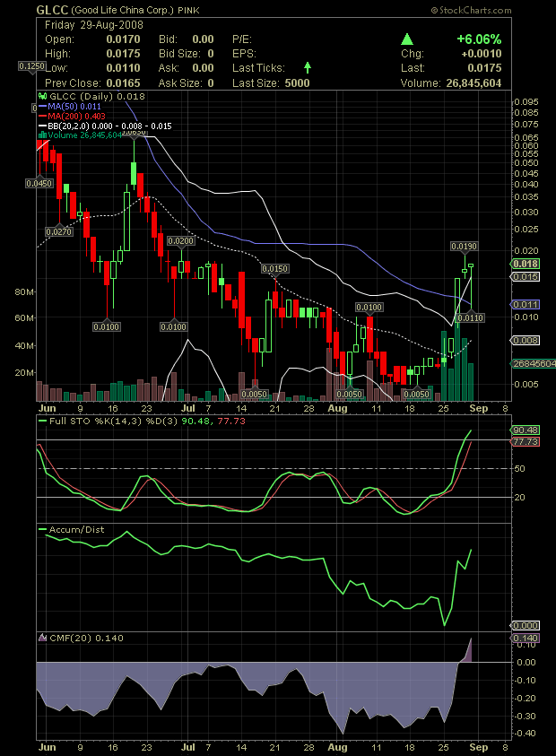Click the 0.0150 price flag
The width and height of the screenshot is (556, 756).
[274, 268]
